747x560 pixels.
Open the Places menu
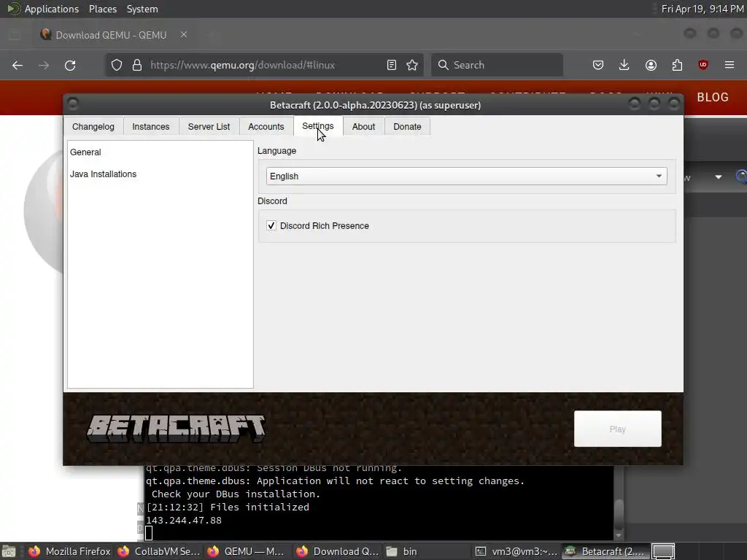103,9
